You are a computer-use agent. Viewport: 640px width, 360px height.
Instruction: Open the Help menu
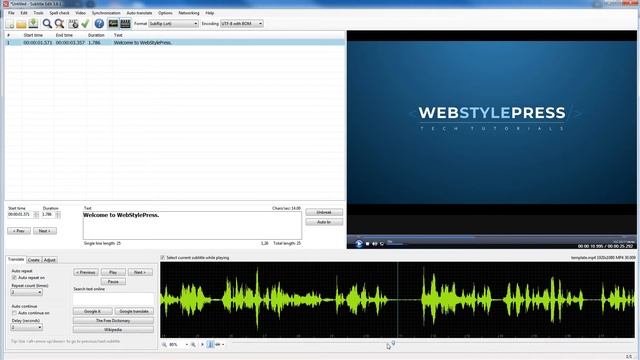click(210, 13)
